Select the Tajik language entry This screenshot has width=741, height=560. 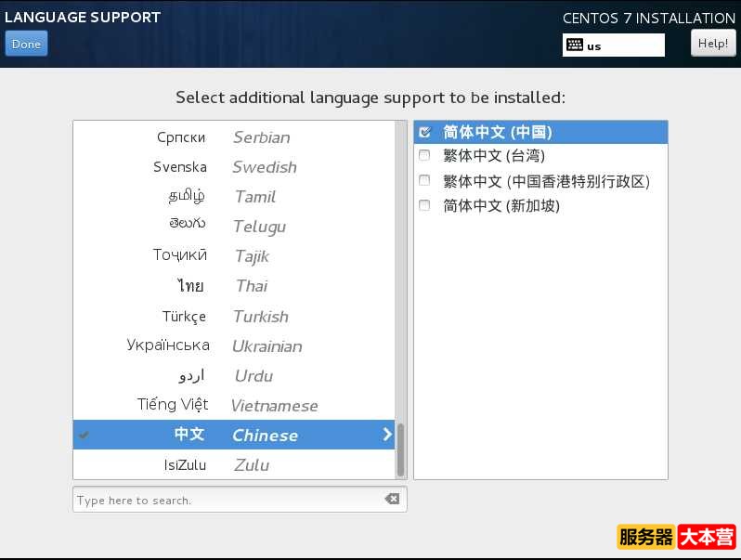pyautogui.click(x=234, y=256)
